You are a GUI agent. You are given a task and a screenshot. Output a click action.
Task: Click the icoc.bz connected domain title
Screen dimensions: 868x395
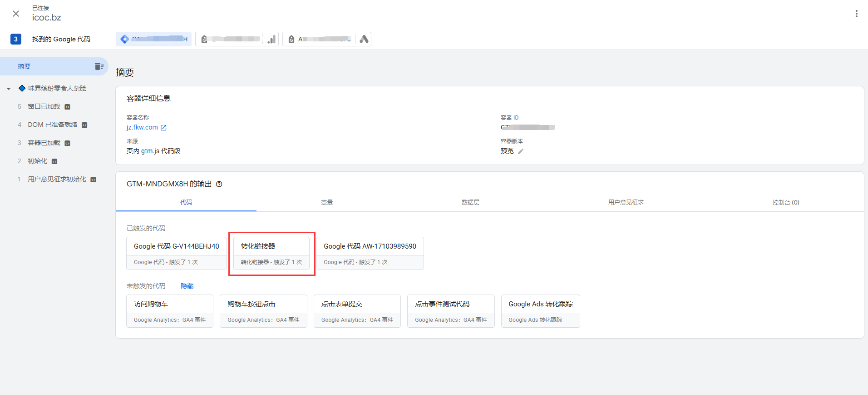tap(46, 17)
